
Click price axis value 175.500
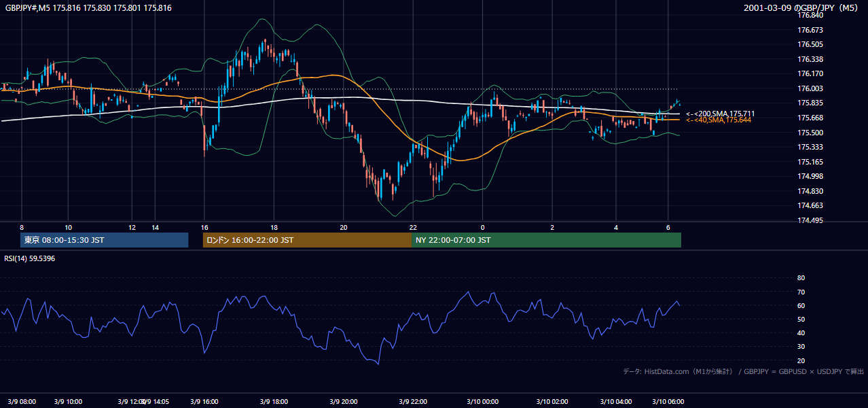tap(811, 133)
